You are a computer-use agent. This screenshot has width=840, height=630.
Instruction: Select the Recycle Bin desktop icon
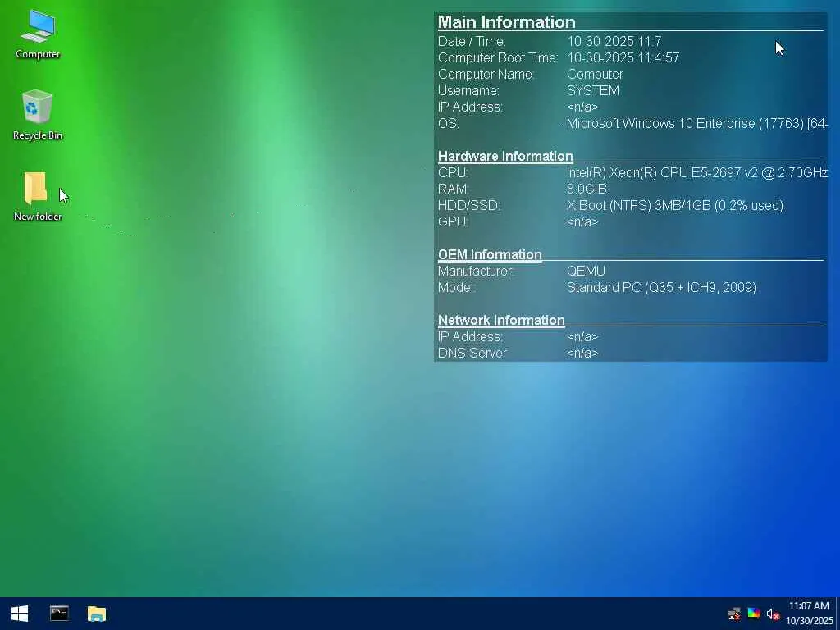[38, 115]
